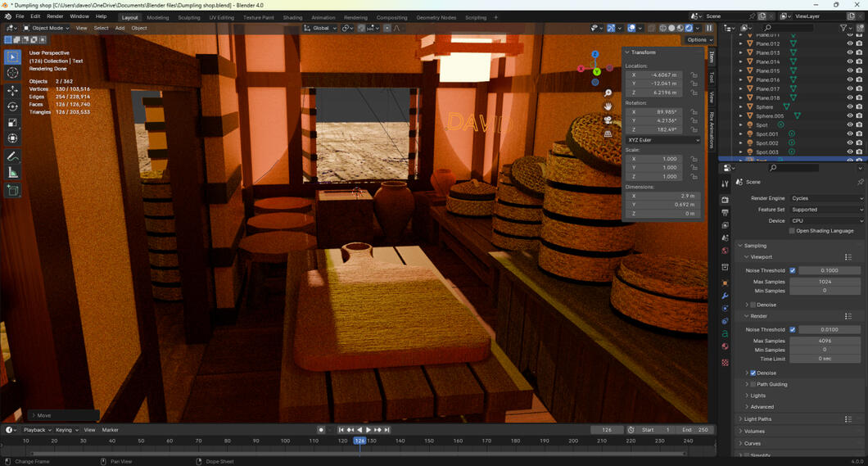Click the viewport zoom magnifier icon
The height and width of the screenshot is (466, 868).
(608, 93)
